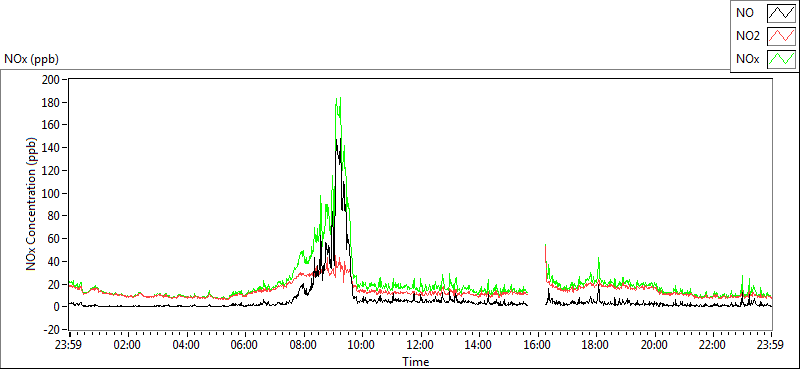Click the leftmost 23:59 X-axis label
The width and height of the screenshot is (800, 369).
coord(69,345)
